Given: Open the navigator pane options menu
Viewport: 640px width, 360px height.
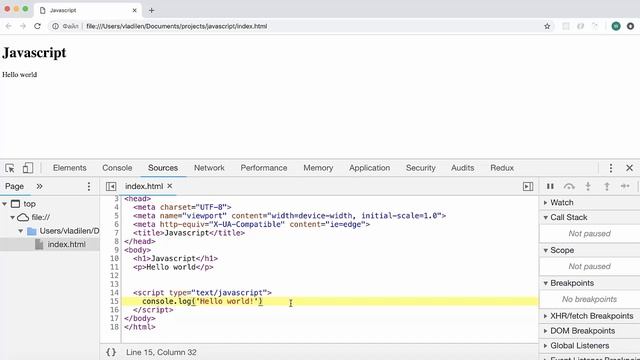Looking at the screenshot, I should [89, 187].
